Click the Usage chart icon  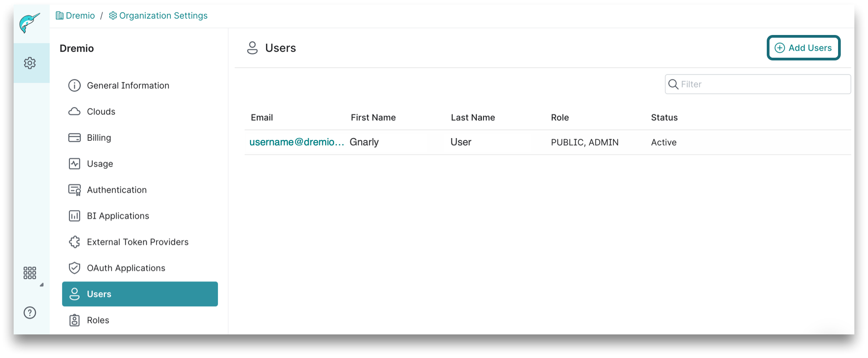tap(74, 164)
